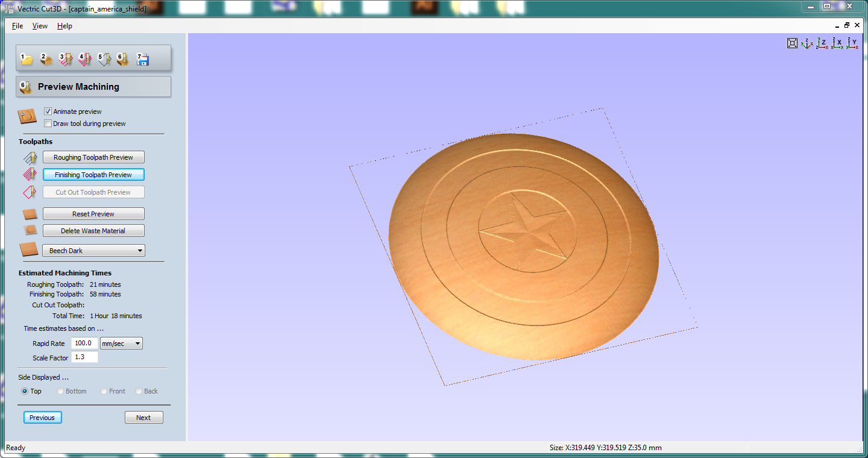
Task: Click the Delete Waste Material button
Action: (93, 231)
